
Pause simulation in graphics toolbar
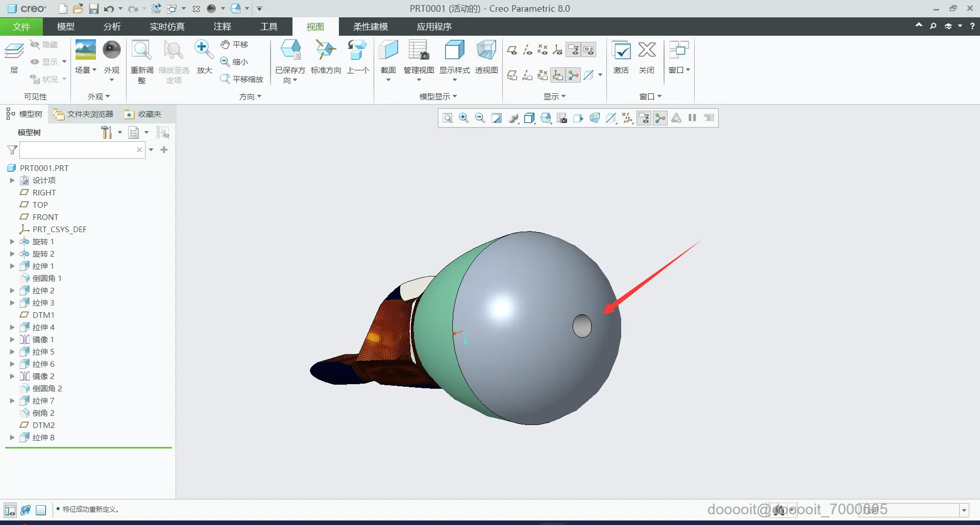(x=692, y=118)
